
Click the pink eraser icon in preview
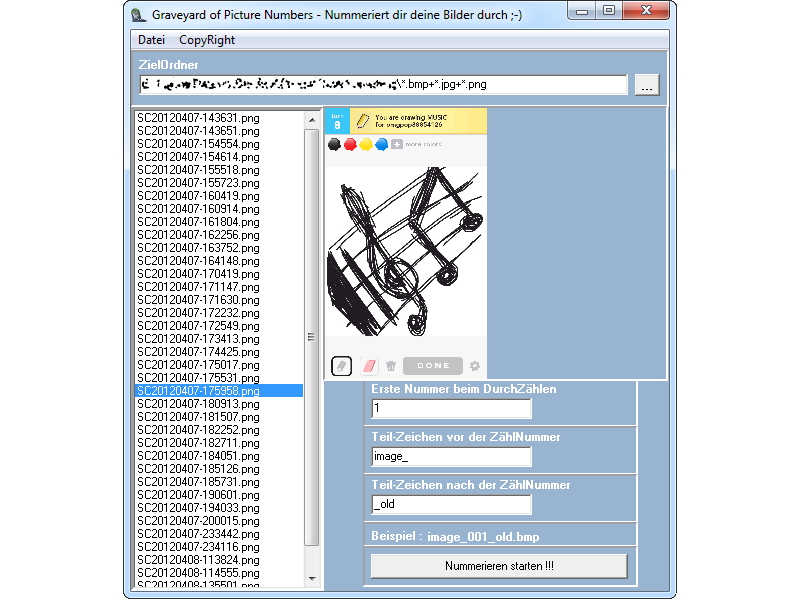click(368, 366)
